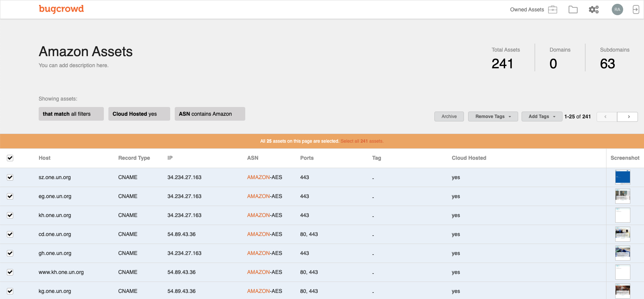The image size is (644, 299).
Task: Click 'You can add description here' text
Action: pyautogui.click(x=74, y=65)
